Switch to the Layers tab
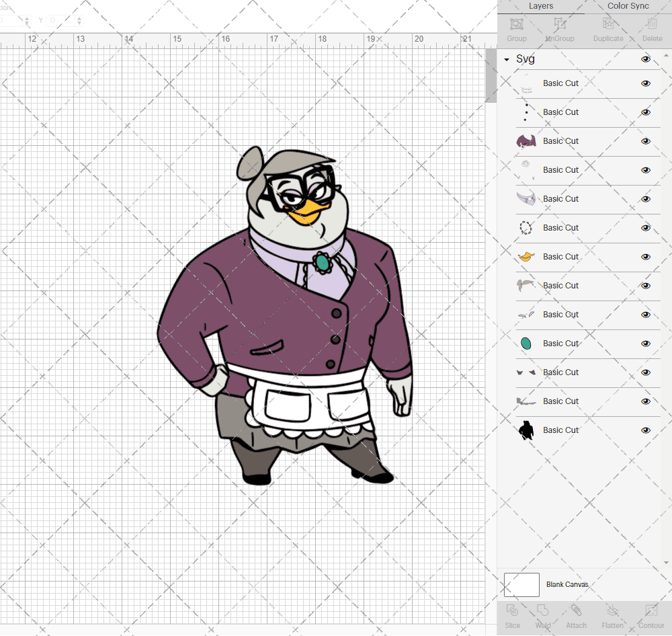 [540, 6]
